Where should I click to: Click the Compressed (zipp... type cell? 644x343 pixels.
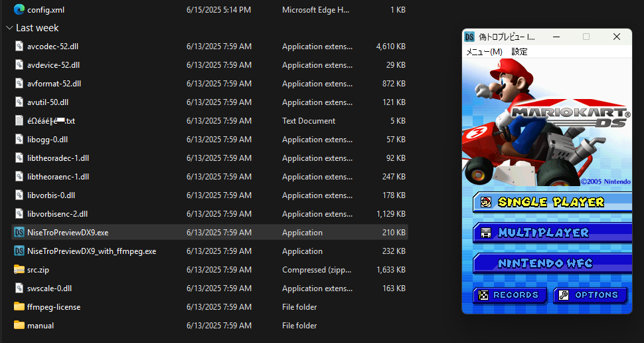317,270
